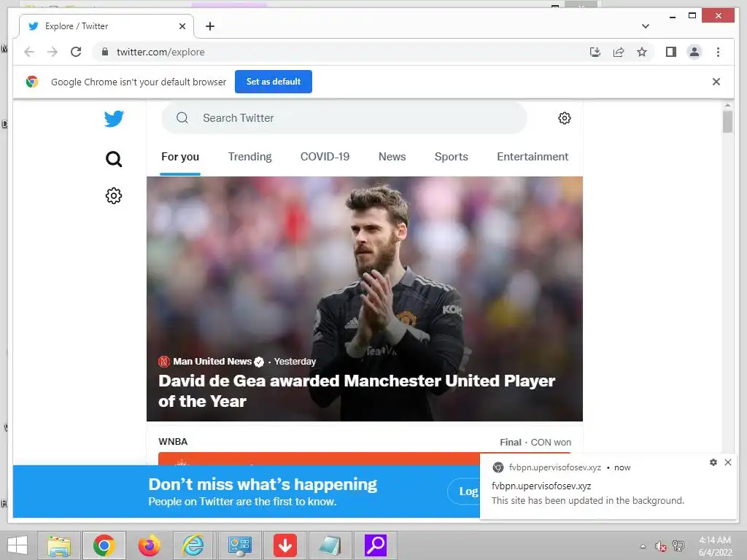This screenshot has width=747, height=560.
Task: Open the purple magnifier taskbar app
Action: [376, 545]
